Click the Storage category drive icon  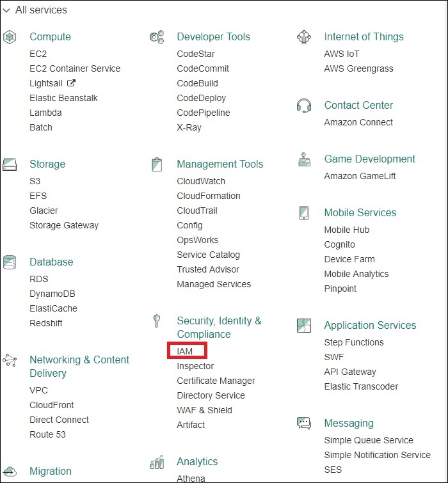point(10,164)
